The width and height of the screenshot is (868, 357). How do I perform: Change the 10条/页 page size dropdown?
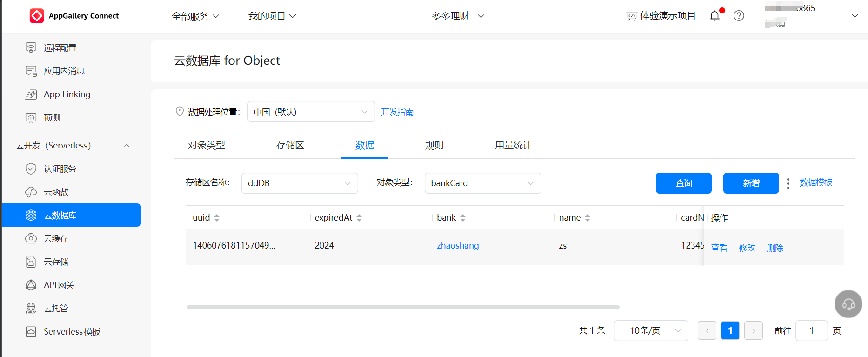coord(651,330)
